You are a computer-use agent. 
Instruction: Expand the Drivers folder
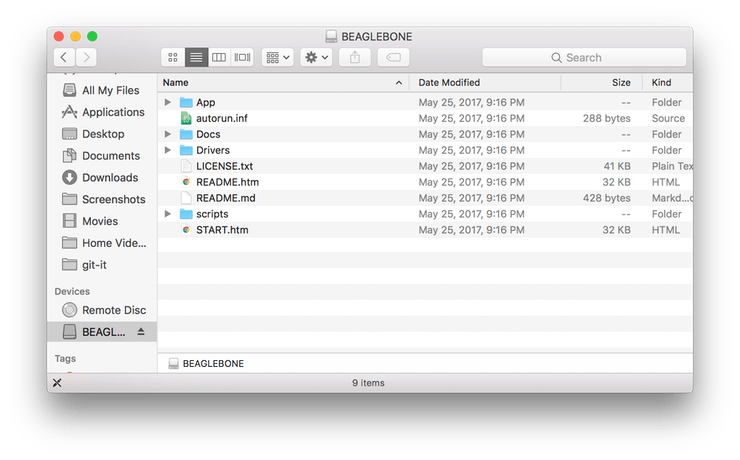(168, 150)
